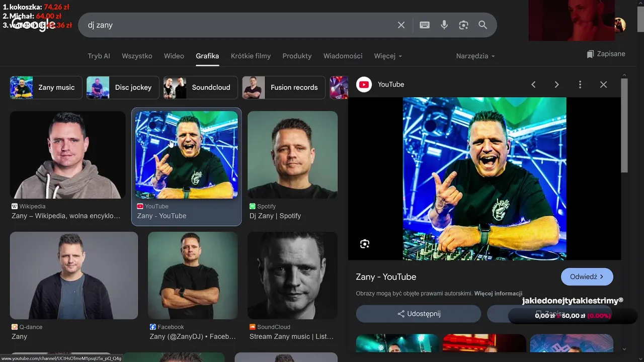Switch to Tryb AI tab
This screenshot has height=362, width=644.
tap(99, 56)
